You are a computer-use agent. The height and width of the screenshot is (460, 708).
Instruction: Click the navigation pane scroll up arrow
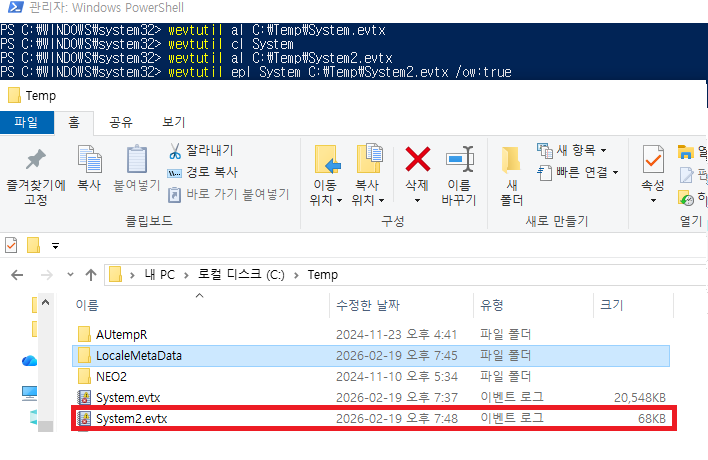point(45,302)
